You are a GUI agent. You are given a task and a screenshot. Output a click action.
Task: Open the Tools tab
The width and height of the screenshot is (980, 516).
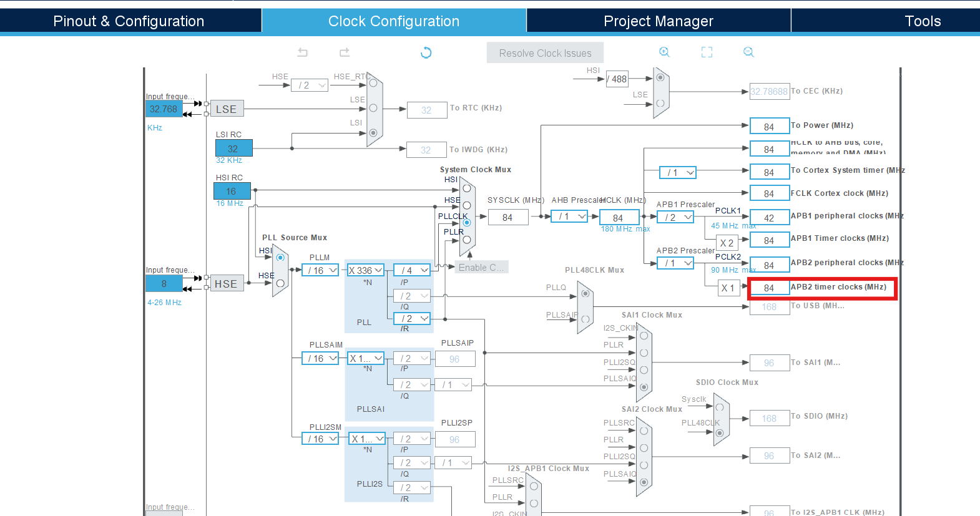click(x=923, y=21)
